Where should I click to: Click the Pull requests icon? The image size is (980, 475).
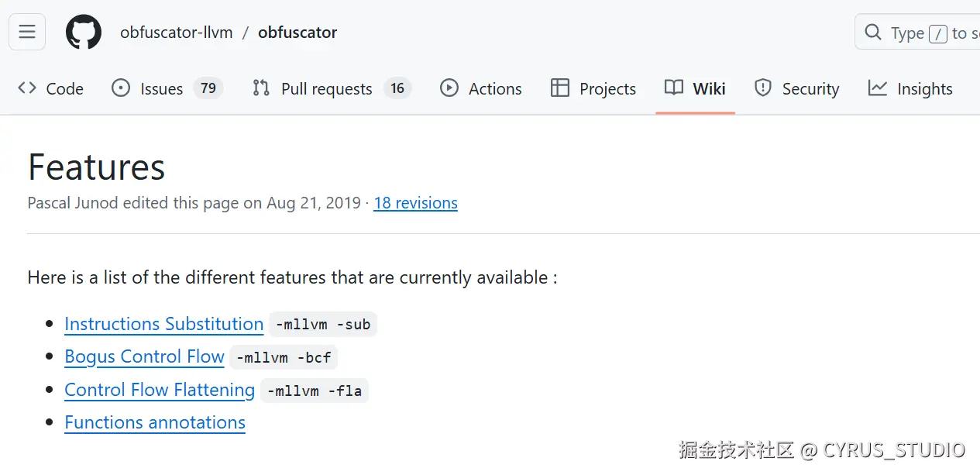point(261,88)
